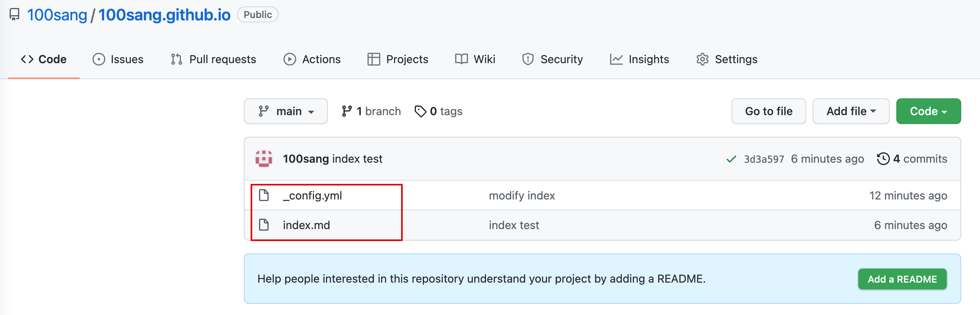980x315 pixels.
Task: Open the green Code dropdown button
Action: [928, 111]
